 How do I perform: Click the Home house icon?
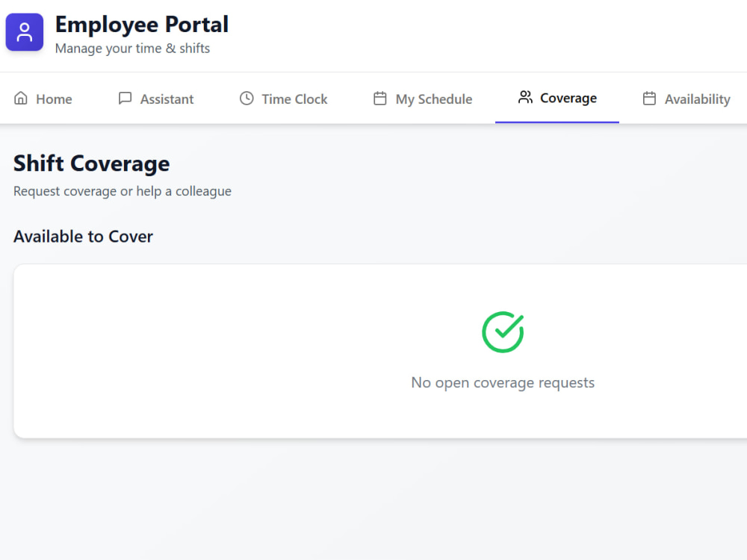(x=20, y=98)
